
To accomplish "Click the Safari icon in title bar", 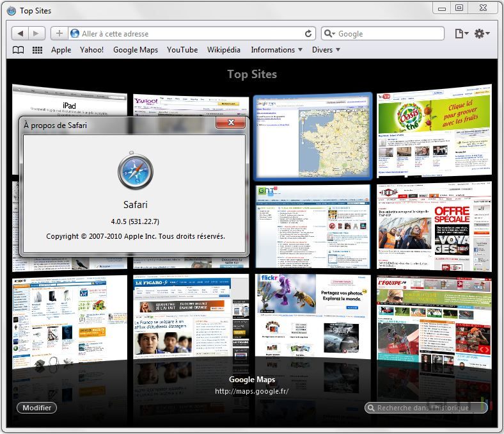I will pyautogui.click(x=12, y=11).
